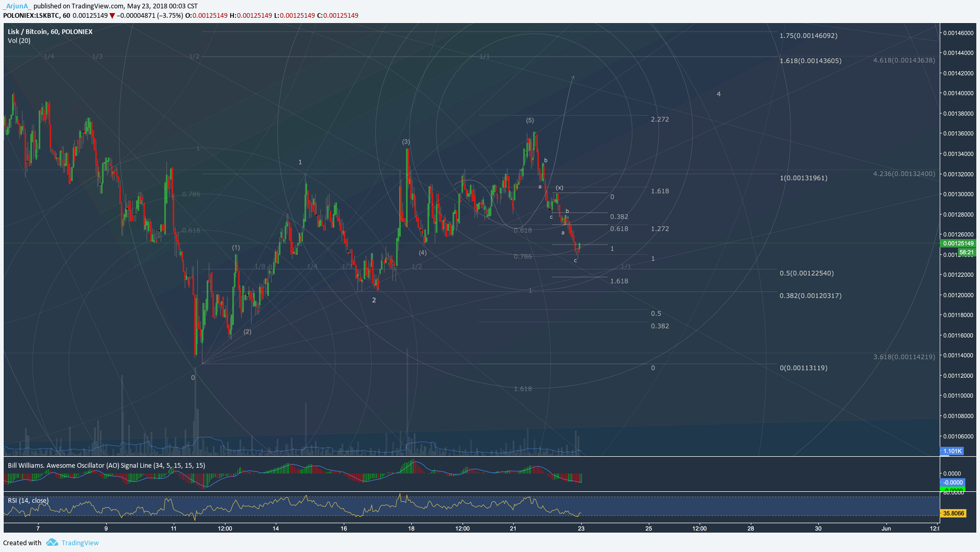The height and width of the screenshot is (552, 980).
Task: Click the volume value tag 1.101K
Action: [x=952, y=451]
